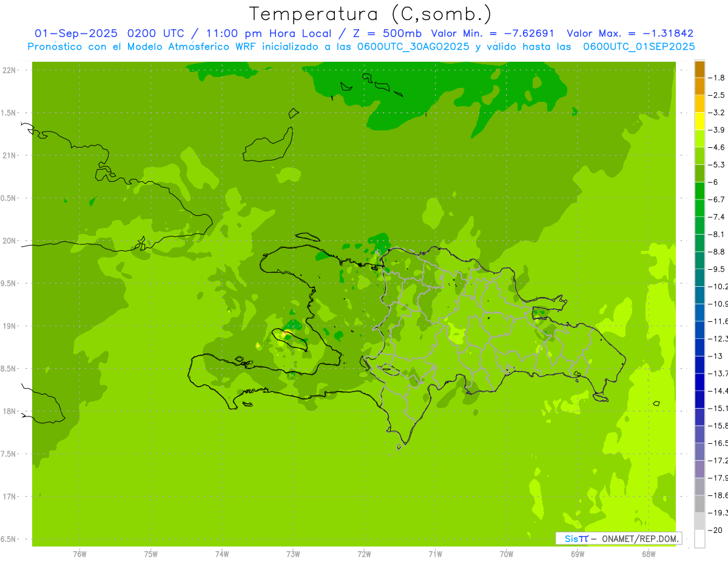728x562 pixels.
Task: Click the "17N" latitude label
Action: (9, 497)
